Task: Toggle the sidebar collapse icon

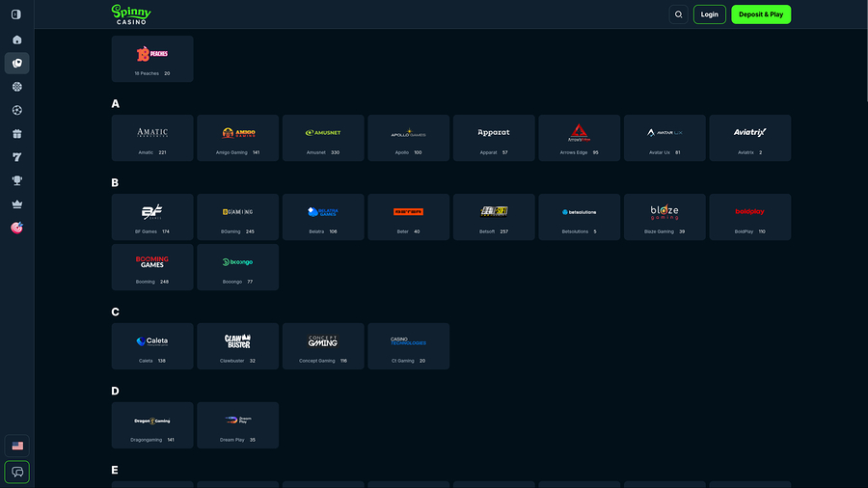Action: [16, 14]
